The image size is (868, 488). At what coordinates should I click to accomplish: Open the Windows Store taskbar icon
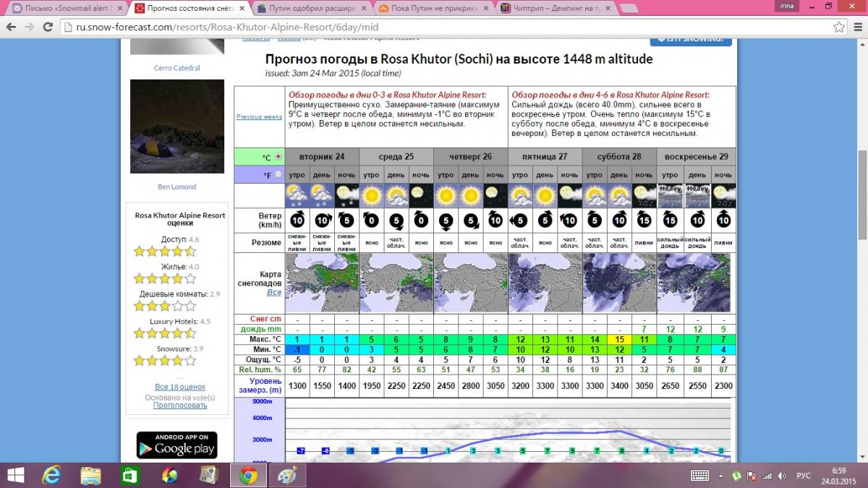click(x=130, y=475)
